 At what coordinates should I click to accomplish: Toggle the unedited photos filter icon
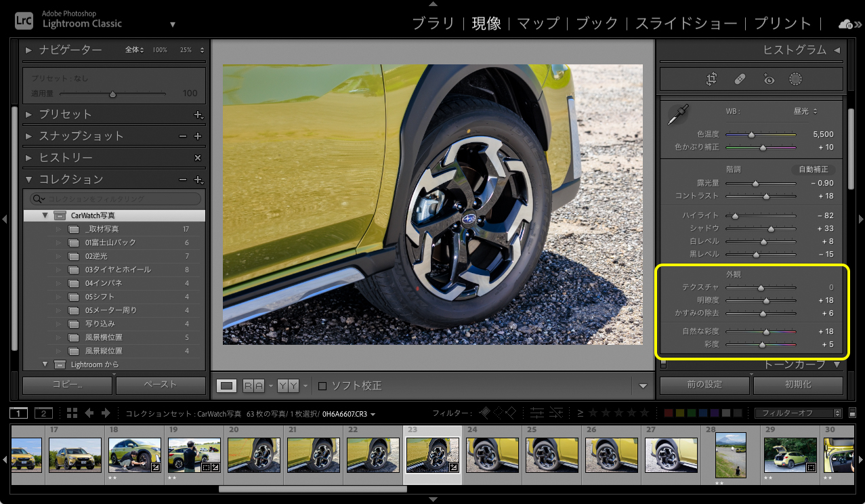[556, 413]
